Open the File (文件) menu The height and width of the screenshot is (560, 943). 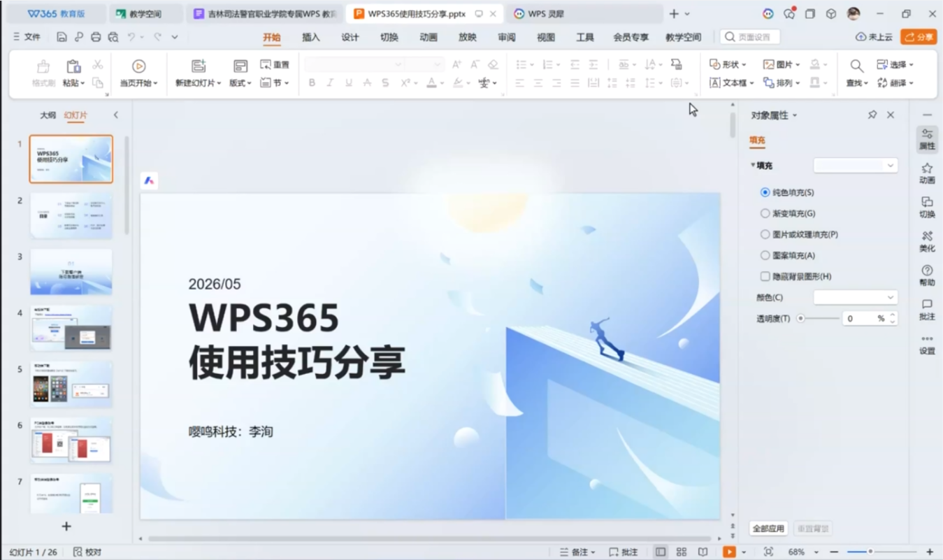pos(27,37)
